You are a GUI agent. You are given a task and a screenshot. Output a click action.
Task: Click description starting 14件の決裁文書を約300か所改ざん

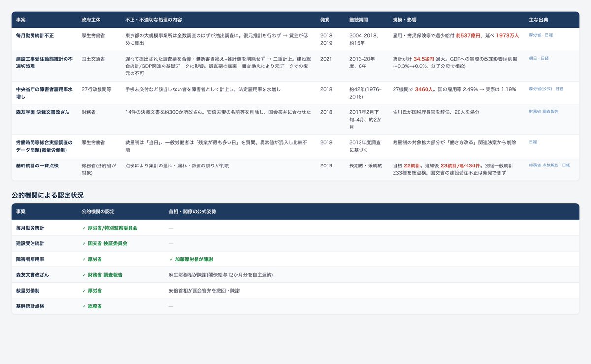click(x=218, y=112)
